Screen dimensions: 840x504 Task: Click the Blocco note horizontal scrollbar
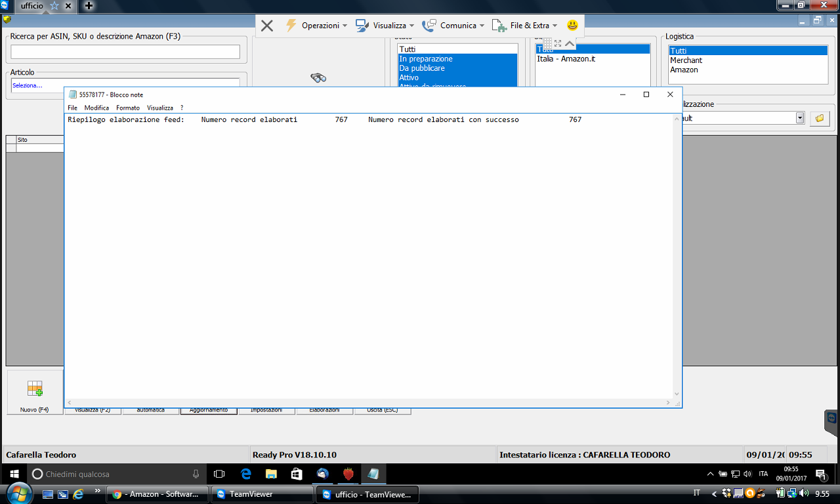point(368,403)
